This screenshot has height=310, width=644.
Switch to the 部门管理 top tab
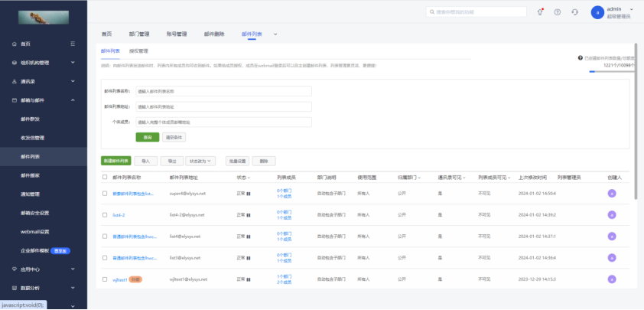click(x=139, y=34)
